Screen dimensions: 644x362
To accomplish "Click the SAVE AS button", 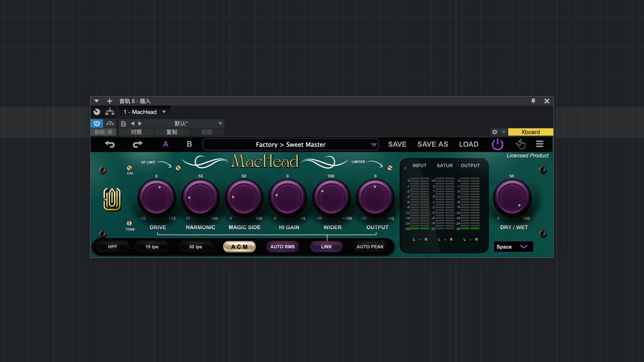I will pyautogui.click(x=432, y=144).
